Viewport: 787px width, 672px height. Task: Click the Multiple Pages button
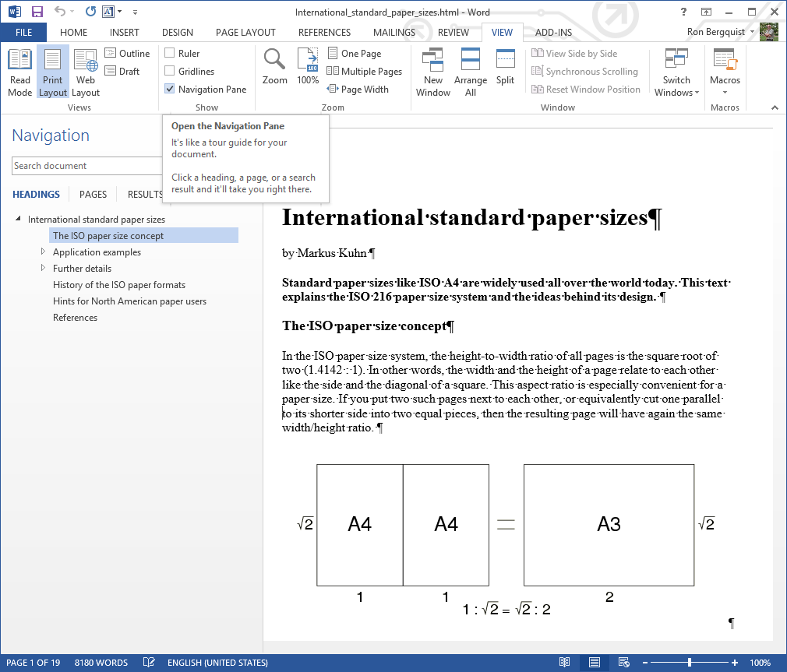pyautogui.click(x=365, y=72)
